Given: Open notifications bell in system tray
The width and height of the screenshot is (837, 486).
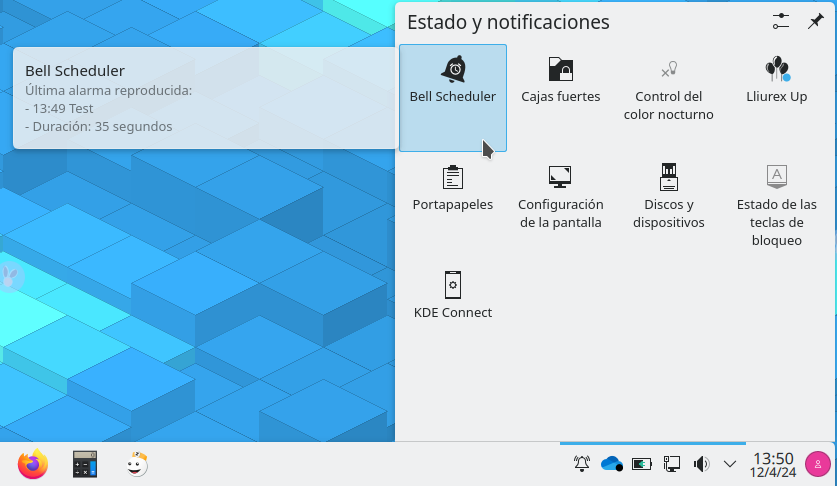Looking at the screenshot, I should point(582,464).
